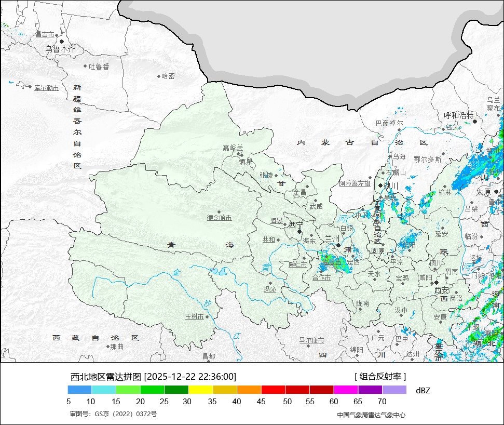Click the 马尔康市 label

point(312,340)
